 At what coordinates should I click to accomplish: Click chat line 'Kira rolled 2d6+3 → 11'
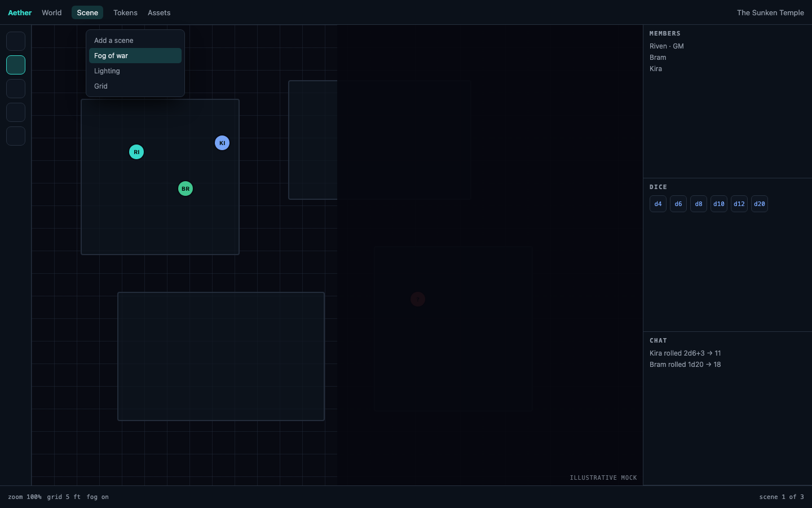tap(685, 353)
